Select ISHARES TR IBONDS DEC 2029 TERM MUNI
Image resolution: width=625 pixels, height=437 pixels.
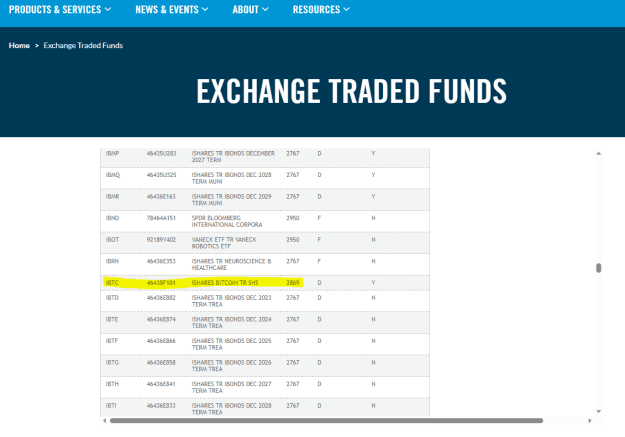coord(232,200)
